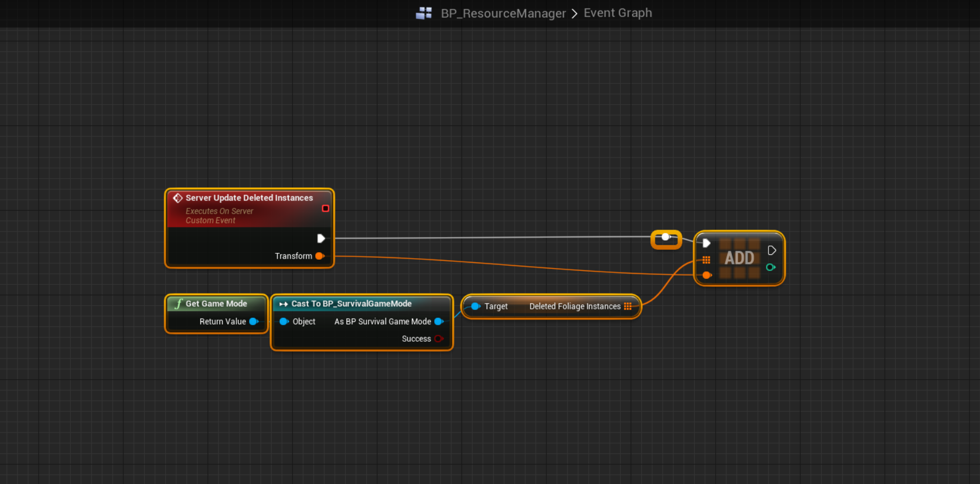Click the breadcrumb arrow before Event Graph
The height and width of the screenshot is (484, 980).
point(574,13)
